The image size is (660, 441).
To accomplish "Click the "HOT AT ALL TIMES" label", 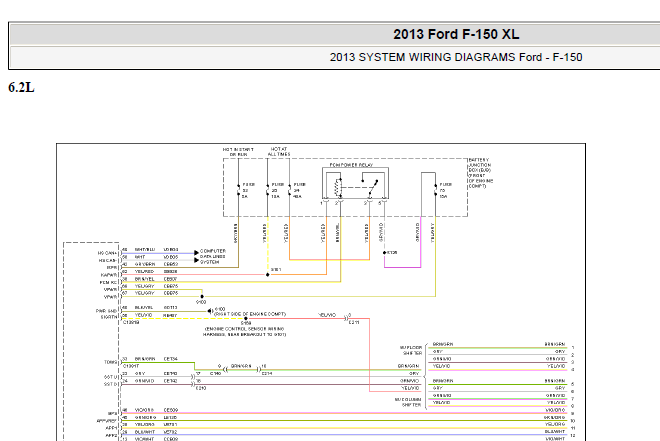I will coord(279,151).
